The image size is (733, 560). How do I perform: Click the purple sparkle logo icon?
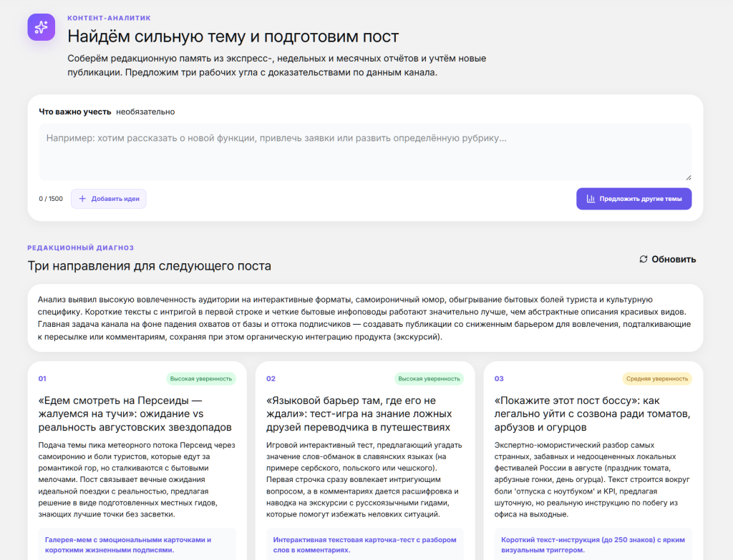41,27
